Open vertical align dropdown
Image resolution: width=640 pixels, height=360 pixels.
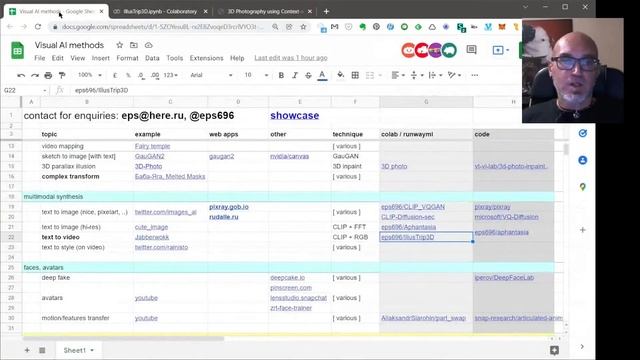[416, 75]
